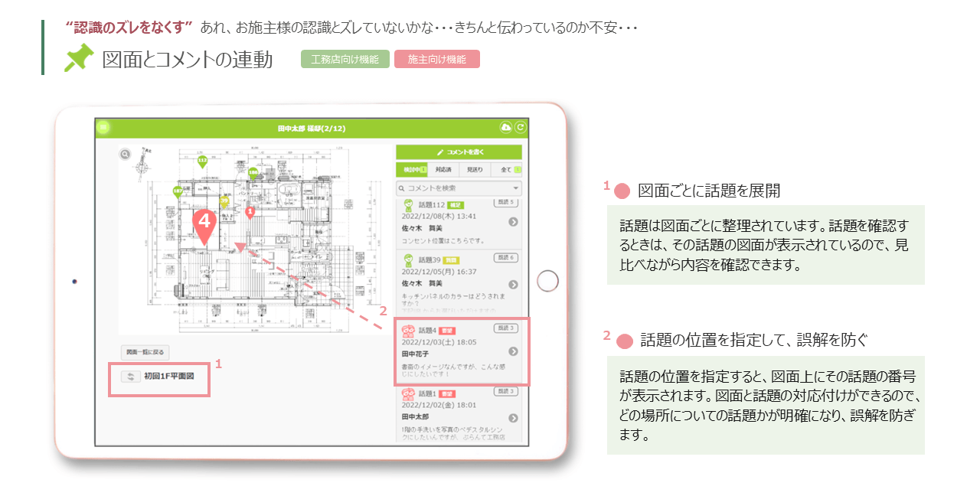The image size is (980, 496).
Task: Click the magnifier zoom icon on the floor plan
Action: (125, 154)
